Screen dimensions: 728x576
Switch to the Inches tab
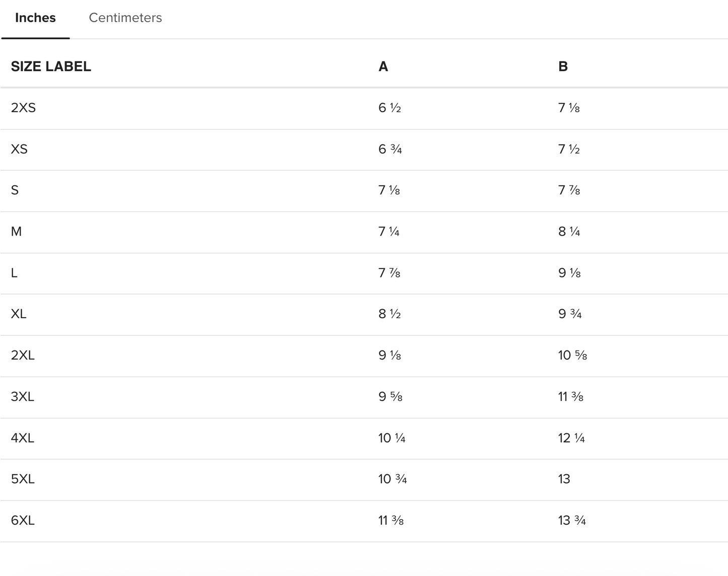[35, 18]
